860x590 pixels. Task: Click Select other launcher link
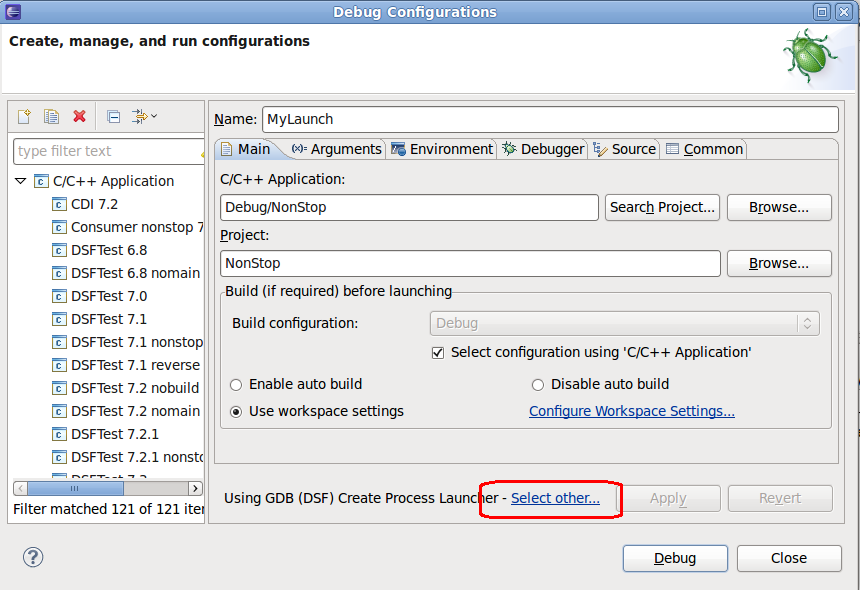coord(555,498)
